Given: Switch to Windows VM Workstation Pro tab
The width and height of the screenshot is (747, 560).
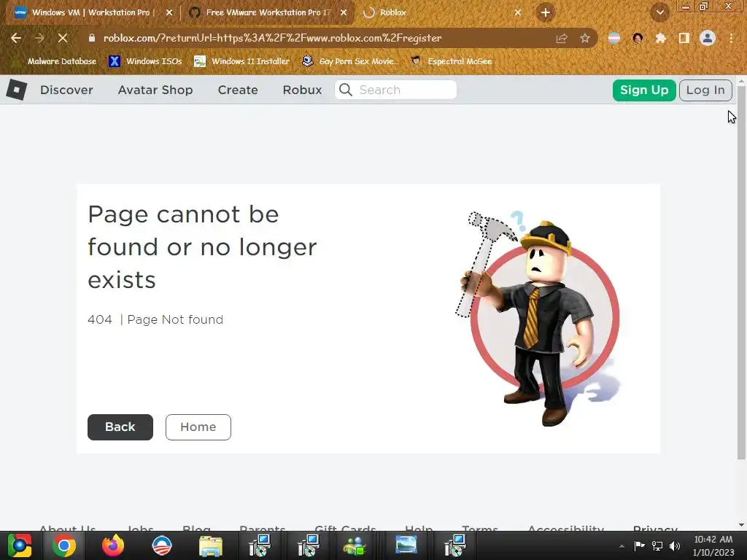Looking at the screenshot, I should [90, 12].
